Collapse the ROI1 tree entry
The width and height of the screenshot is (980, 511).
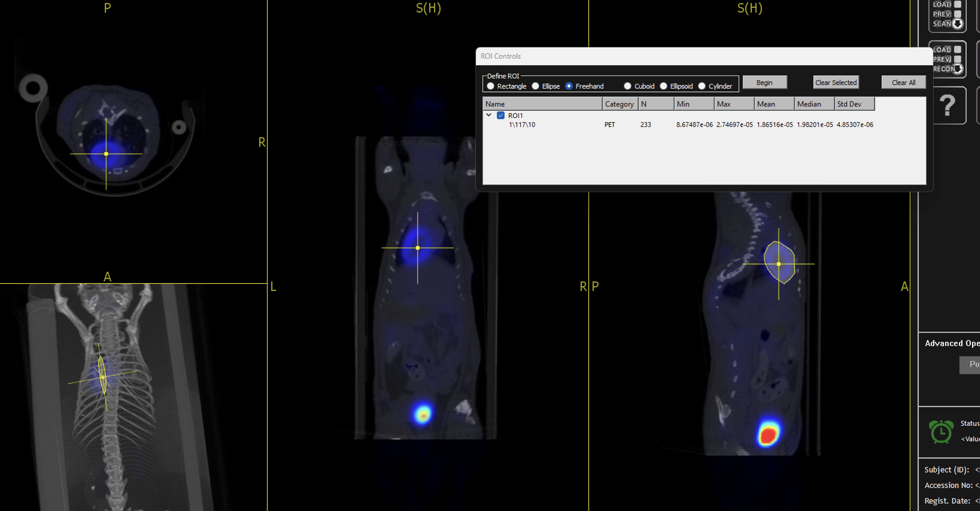[489, 115]
